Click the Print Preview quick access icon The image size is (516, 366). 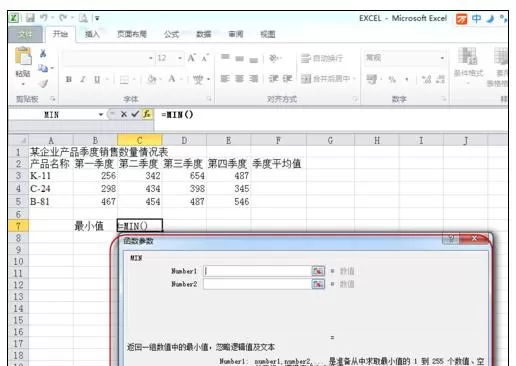pyautogui.click(x=83, y=18)
